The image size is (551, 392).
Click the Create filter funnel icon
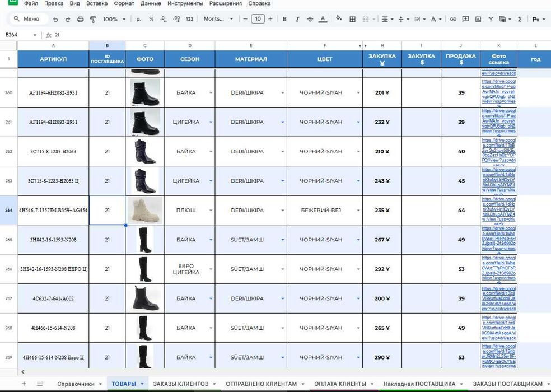tap(491, 20)
